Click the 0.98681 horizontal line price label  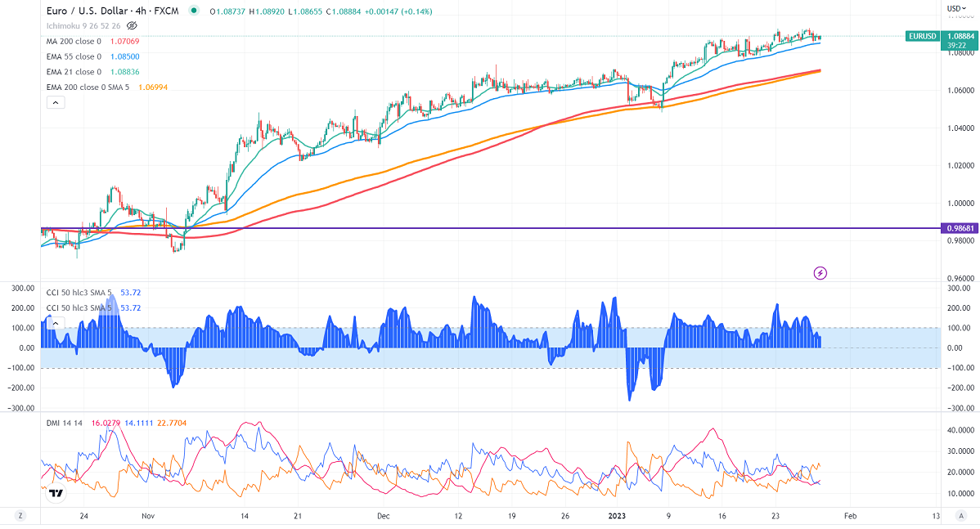tap(958, 229)
